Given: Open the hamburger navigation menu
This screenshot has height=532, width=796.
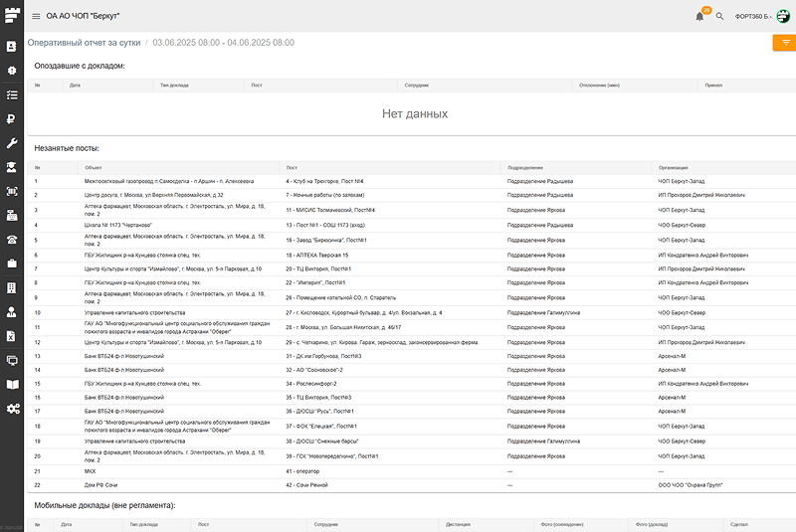Looking at the screenshot, I should click(x=36, y=16).
